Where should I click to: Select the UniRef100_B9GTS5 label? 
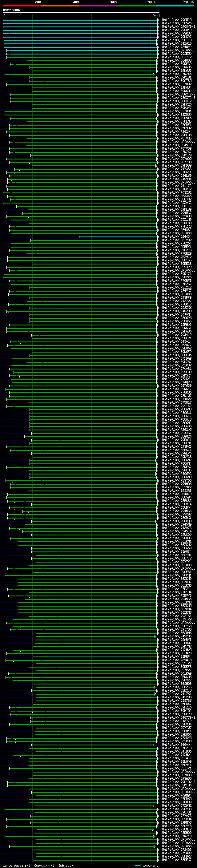click(x=177, y=81)
